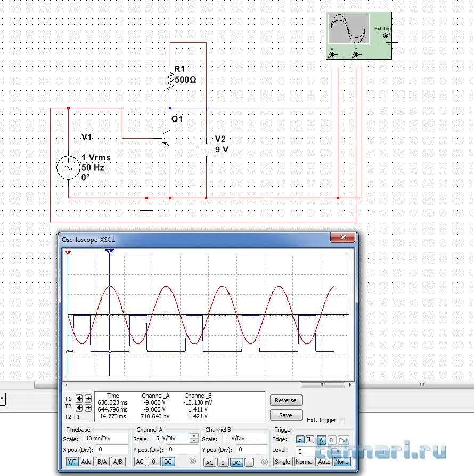The height and width of the screenshot is (476, 474).
Task: Move cursor T2 right with arrow
Action: [88, 407]
